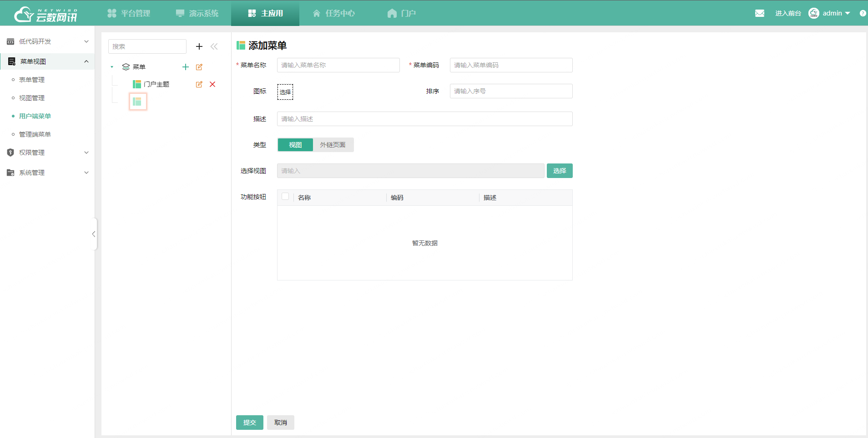Screen dimensions: 868x438
Task: Select 视图 as the menu type
Action: (x=295, y=144)
